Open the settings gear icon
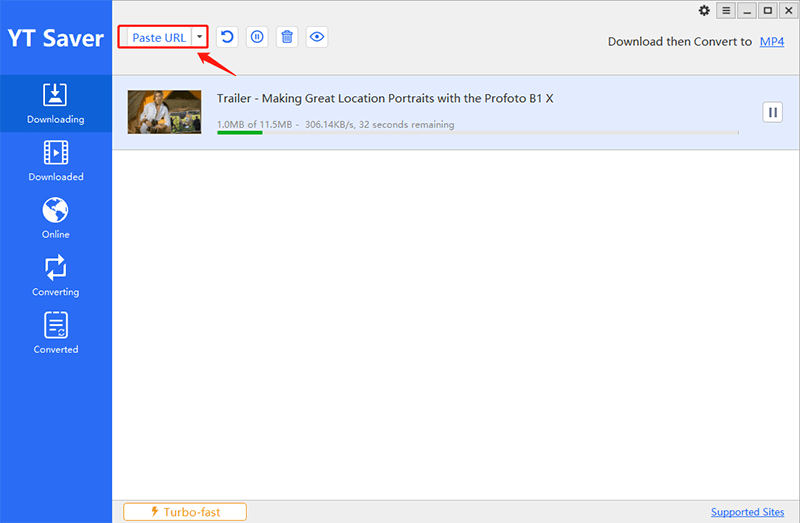 click(x=704, y=10)
